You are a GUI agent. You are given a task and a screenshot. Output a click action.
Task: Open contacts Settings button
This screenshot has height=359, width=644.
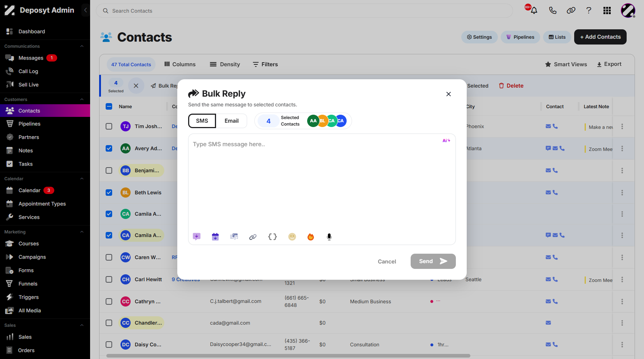479,37
